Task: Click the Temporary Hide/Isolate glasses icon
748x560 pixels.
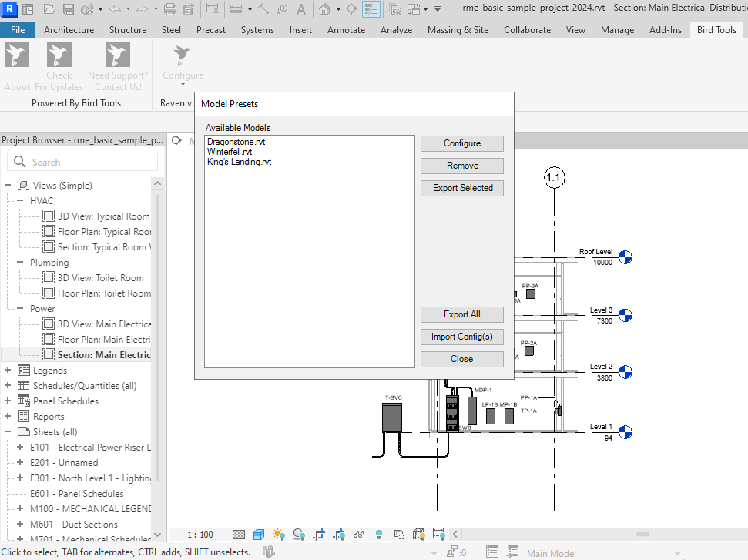Action: pos(358,535)
